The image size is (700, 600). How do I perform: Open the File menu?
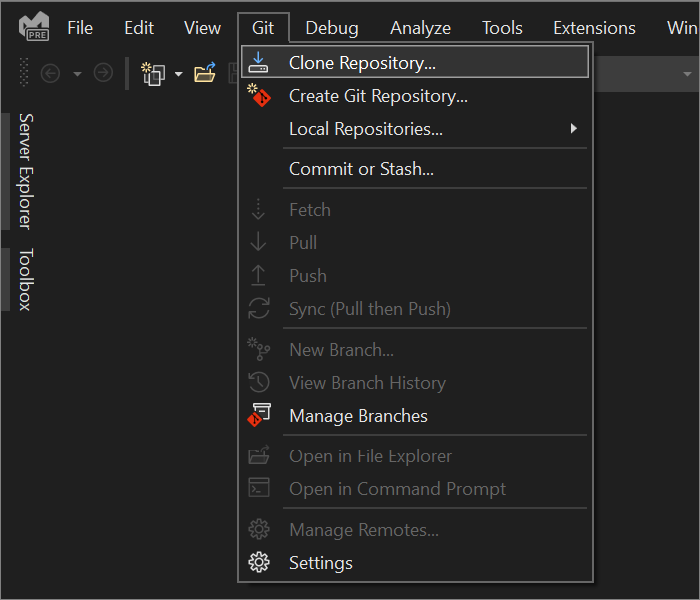click(80, 28)
